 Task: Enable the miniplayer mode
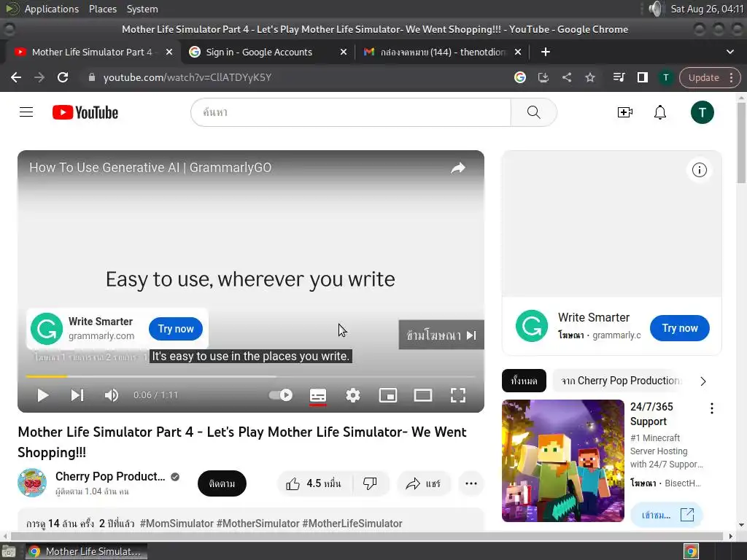(x=388, y=395)
